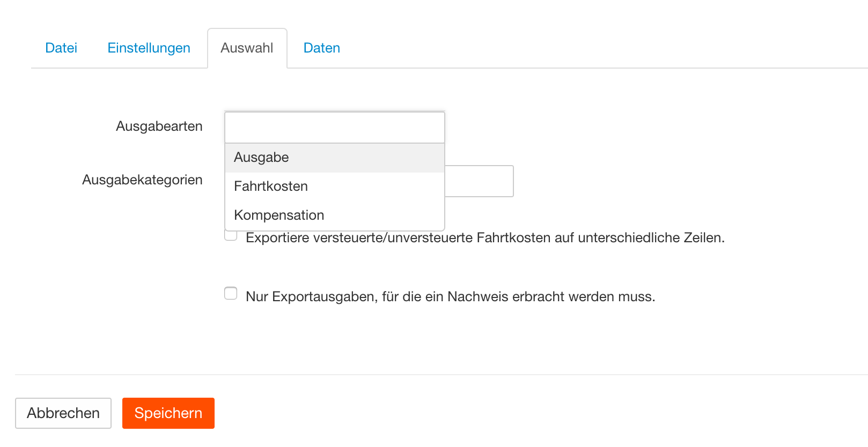Open the Datei tab
Screen dimensions: 868x447
click(61, 48)
